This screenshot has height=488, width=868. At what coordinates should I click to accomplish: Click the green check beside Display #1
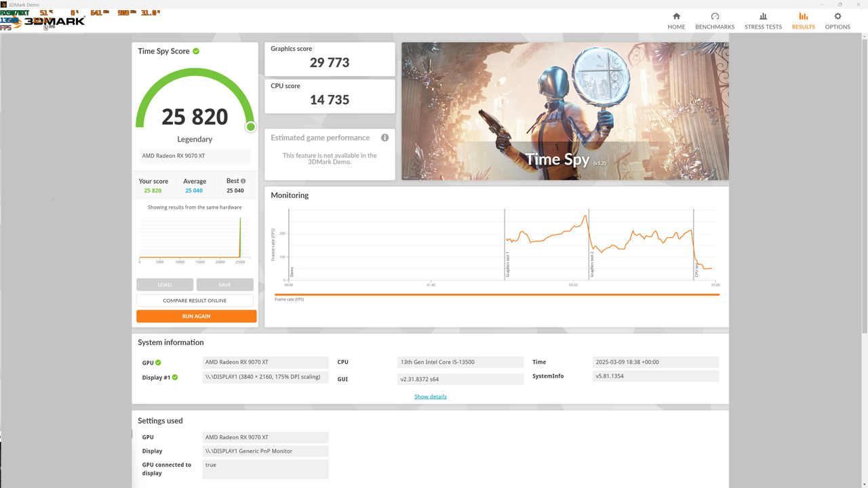tap(174, 378)
